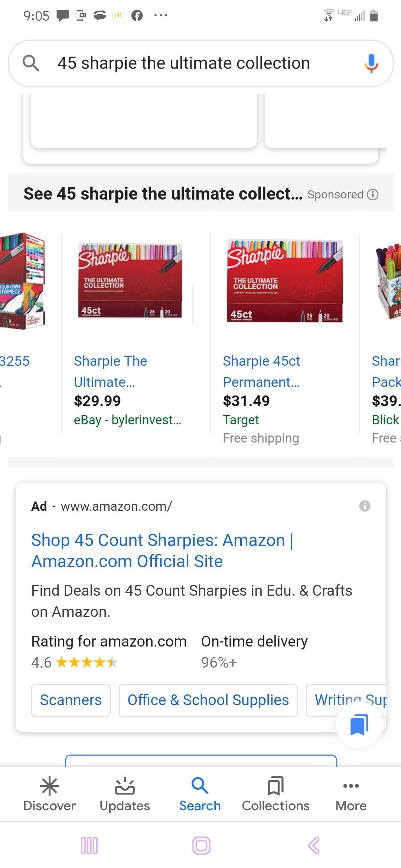Open the Sponsored info icon
401x868 pixels.
(x=372, y=194)
